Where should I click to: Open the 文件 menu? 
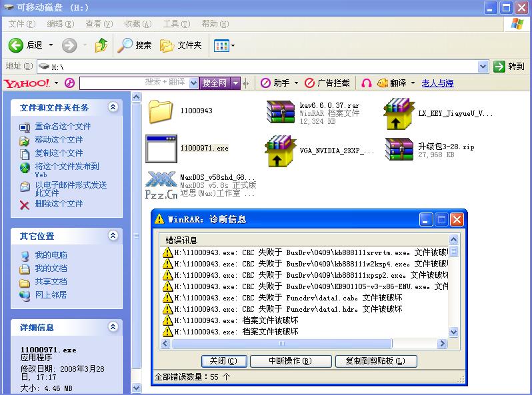pos(22,24)
